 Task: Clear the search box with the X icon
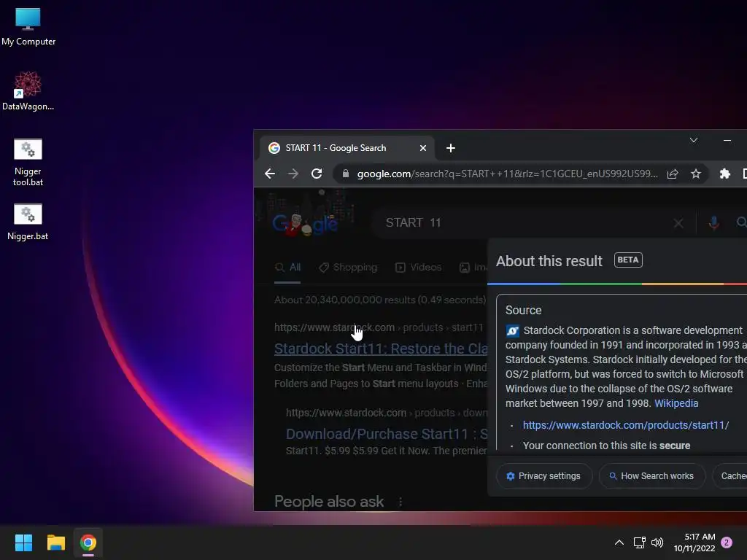pyautogui.click(x=678, y=223)
